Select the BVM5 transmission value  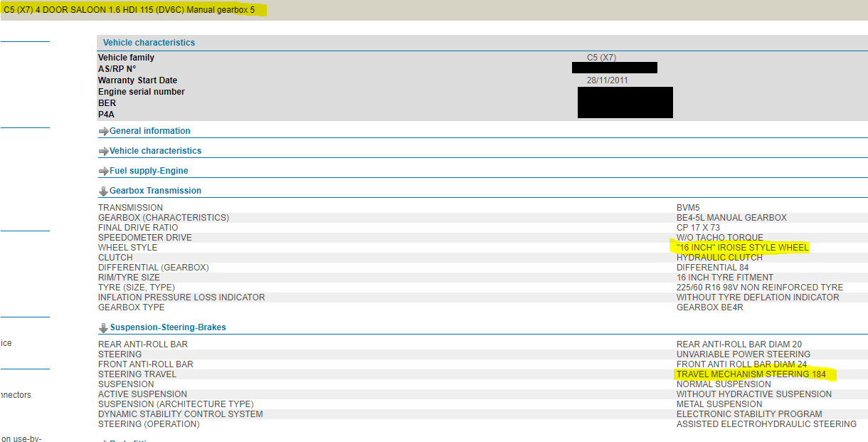pyautogui.click(x=688, y=208)
